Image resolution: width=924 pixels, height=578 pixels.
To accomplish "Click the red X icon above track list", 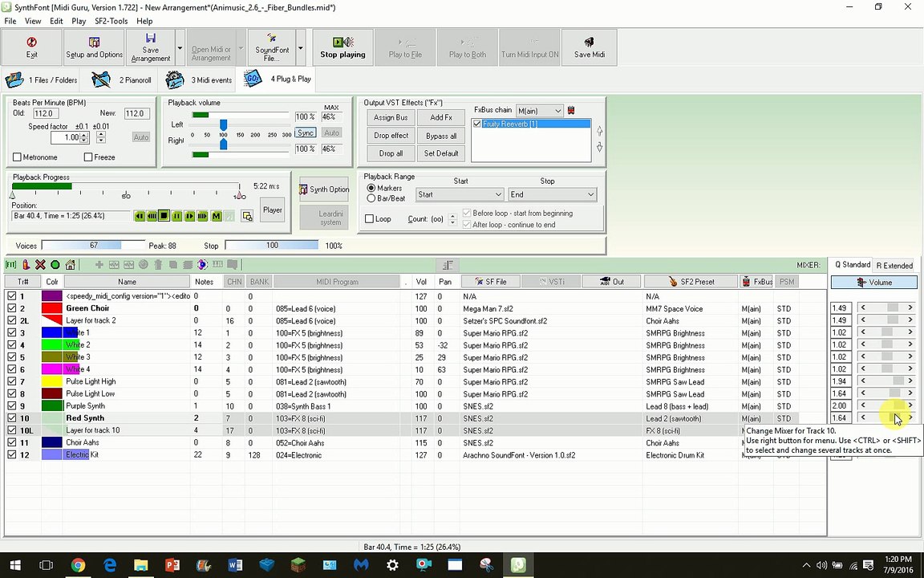I will 40,265.
